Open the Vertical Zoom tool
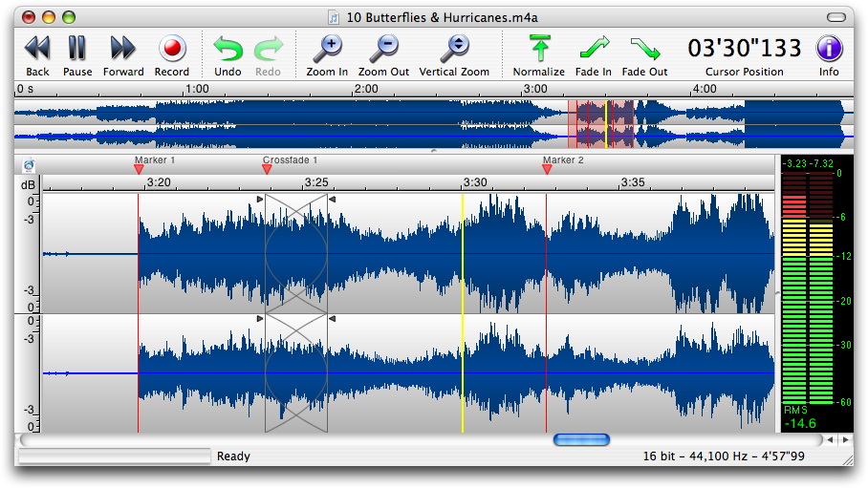The height and width of the screenshot is (488, 868). tap(454, 48)
